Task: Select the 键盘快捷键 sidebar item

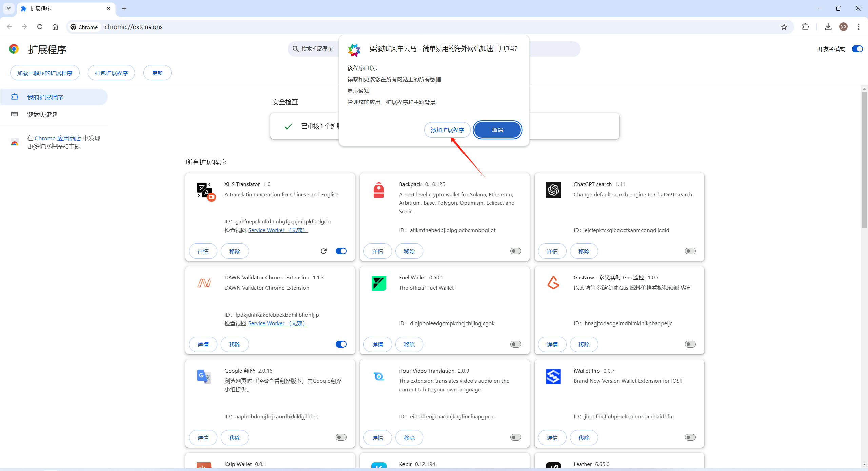Action: click(42, 114)
